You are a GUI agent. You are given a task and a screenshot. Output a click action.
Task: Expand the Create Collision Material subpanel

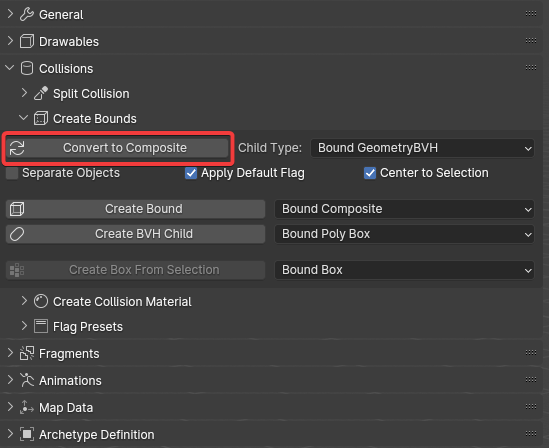pos(24,301)
